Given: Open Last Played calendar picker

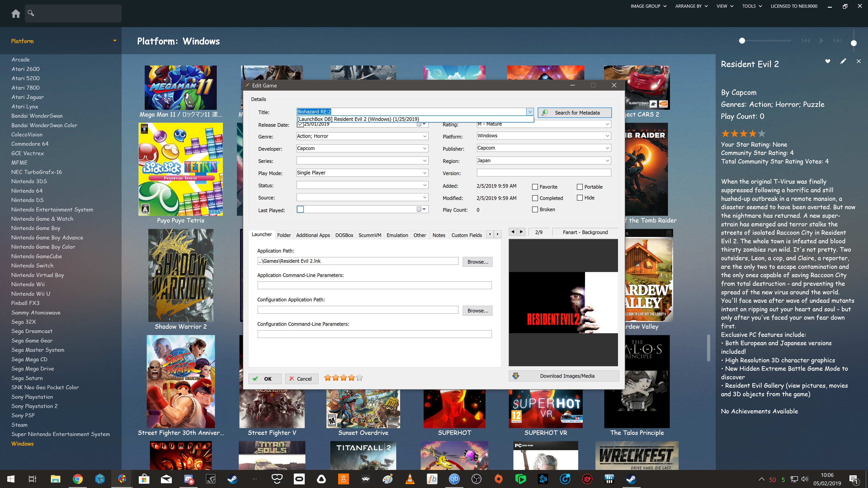Looking at the screenshot, I should [421, 209].
